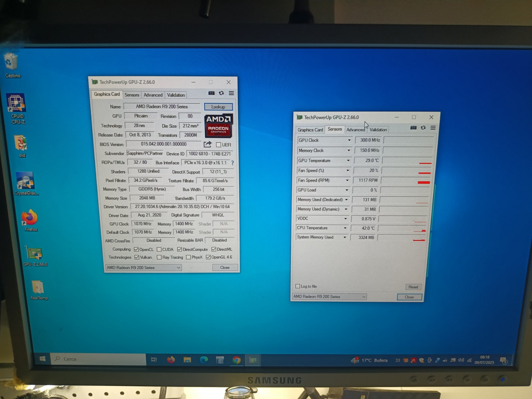The width and height of the screenshot is (532, 399).
Task: Expand the GPU Clock sensor dropdown
Action: [349, 140]
